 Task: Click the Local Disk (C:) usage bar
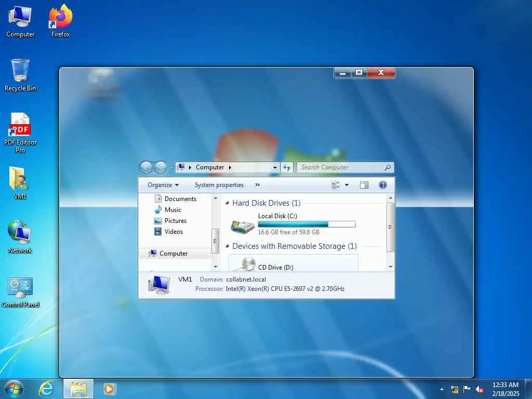click(x=307, y=224)
